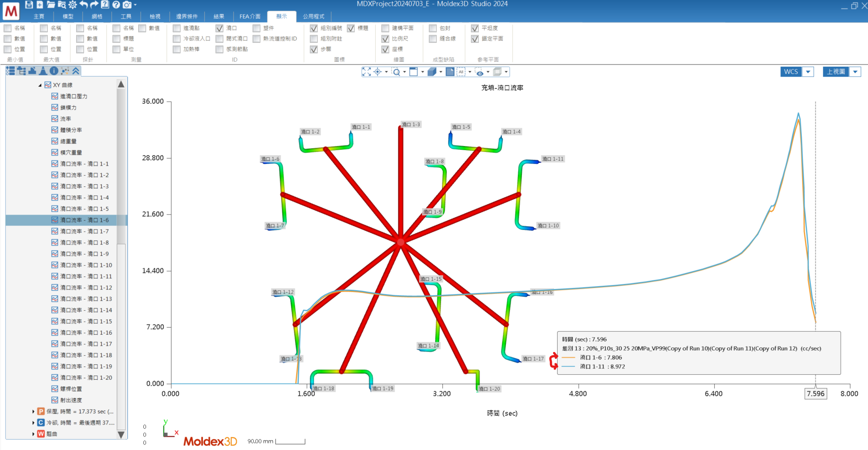The height and width of the screenshot is (450, 868).
Task: Click the eye visibility icon in toolbar
Action: (479, 72)
